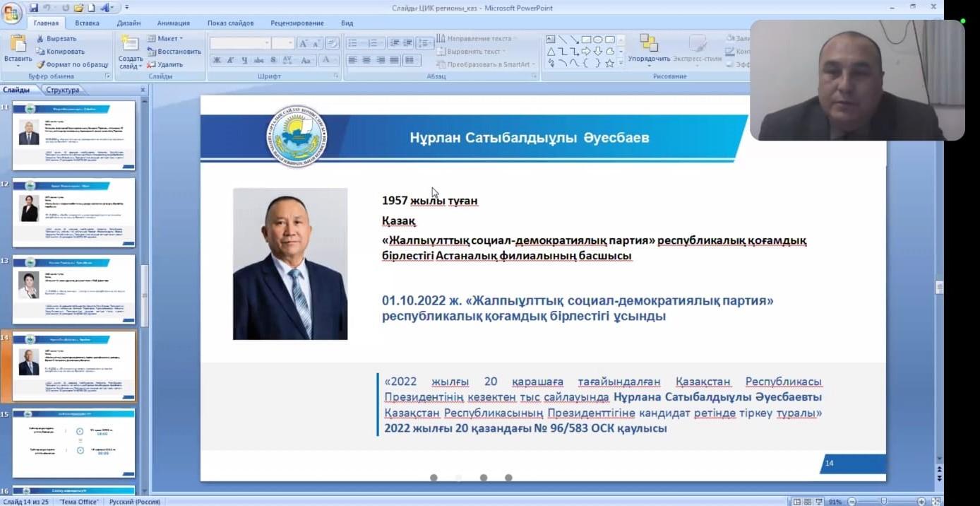This screenshot has width=980, height=506.
Task: Start slide show view from status bar
Action: click(818, 502)
